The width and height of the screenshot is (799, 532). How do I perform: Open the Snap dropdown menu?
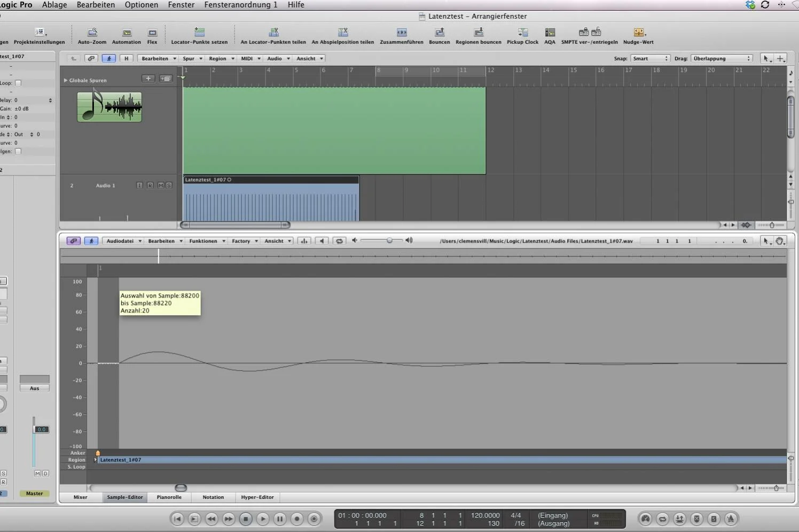click(650, 59)
